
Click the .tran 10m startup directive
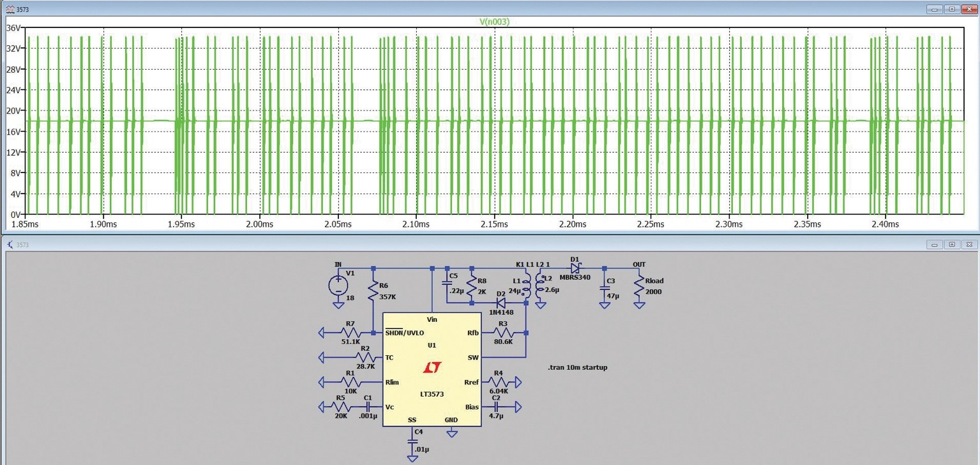coord(577,367)
